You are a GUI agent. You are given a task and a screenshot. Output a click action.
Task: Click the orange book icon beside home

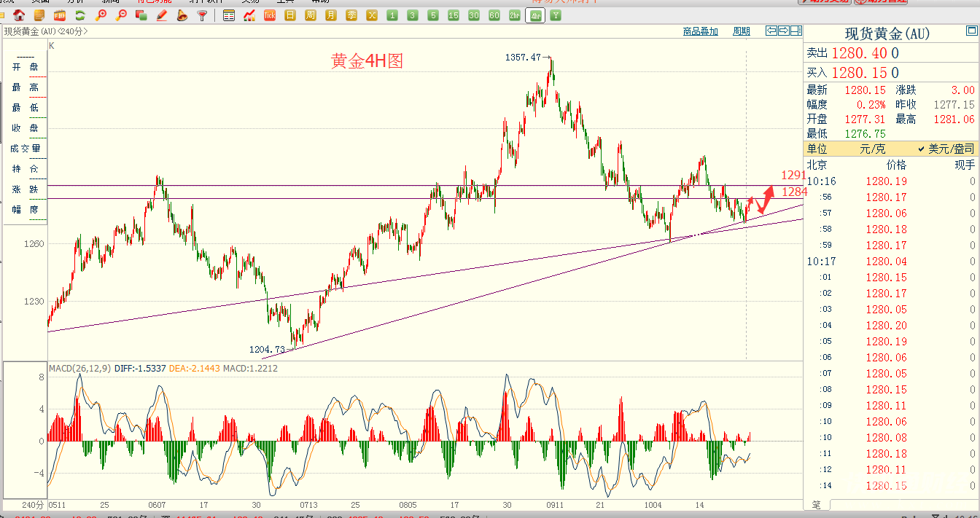click(39, 15)
